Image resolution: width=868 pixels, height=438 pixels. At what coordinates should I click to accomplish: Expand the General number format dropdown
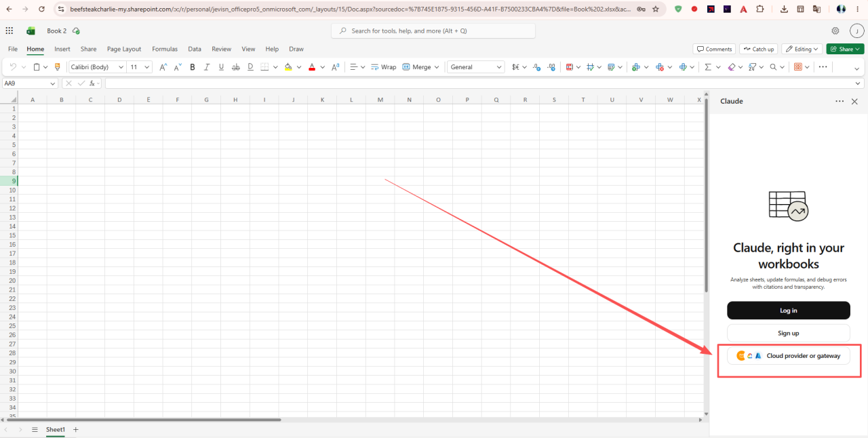[475, 67]
